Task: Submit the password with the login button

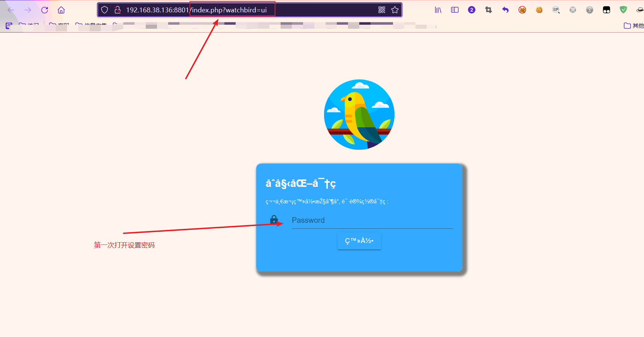Action: [359, 241]
